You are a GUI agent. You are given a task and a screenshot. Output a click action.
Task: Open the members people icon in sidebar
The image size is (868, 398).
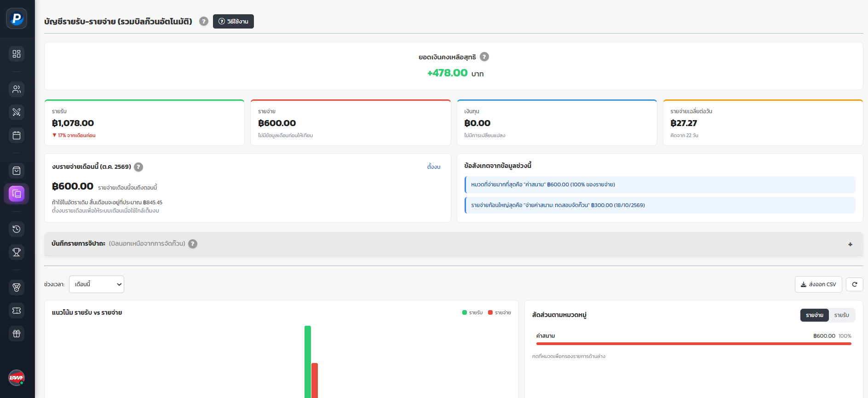tap(17, 89)
